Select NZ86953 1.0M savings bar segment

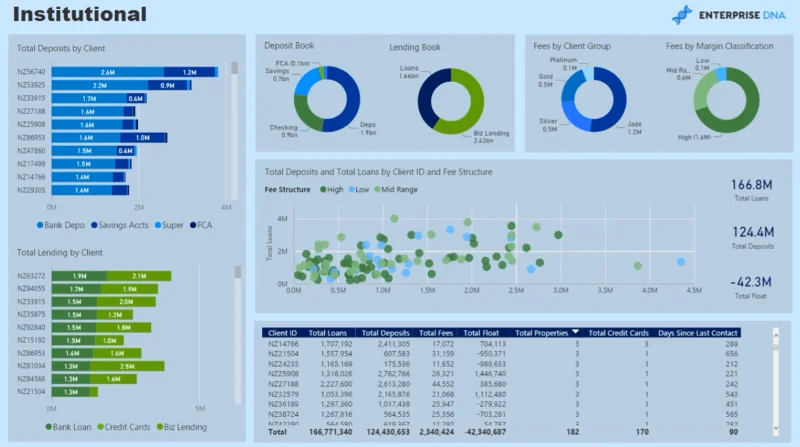143,138
